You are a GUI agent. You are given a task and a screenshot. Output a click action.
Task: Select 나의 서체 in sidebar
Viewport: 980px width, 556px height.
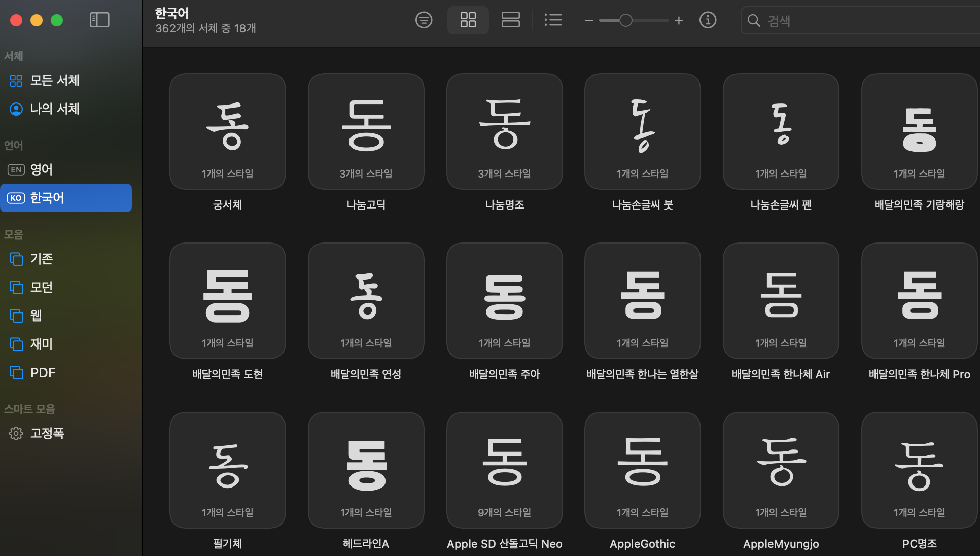tap(55, 109)
